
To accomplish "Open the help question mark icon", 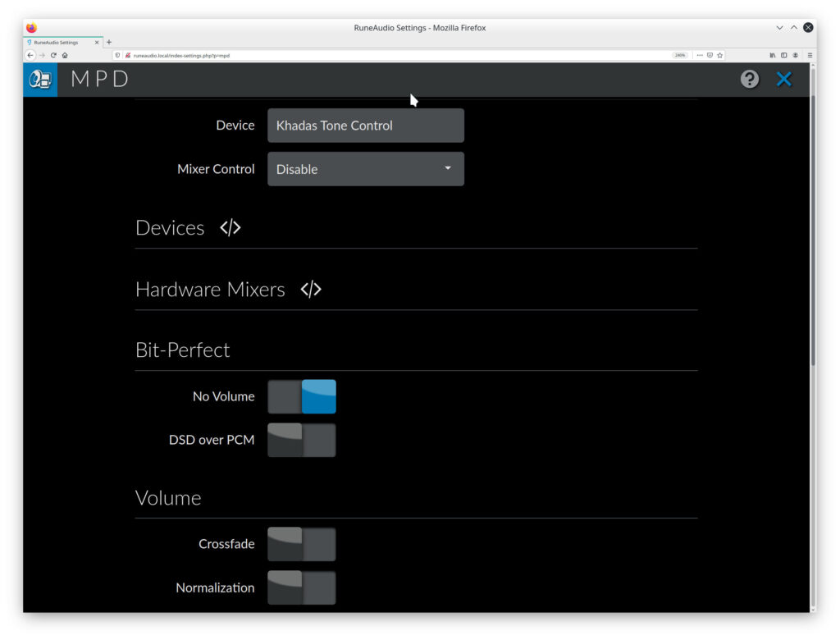I will pos(750,80).
